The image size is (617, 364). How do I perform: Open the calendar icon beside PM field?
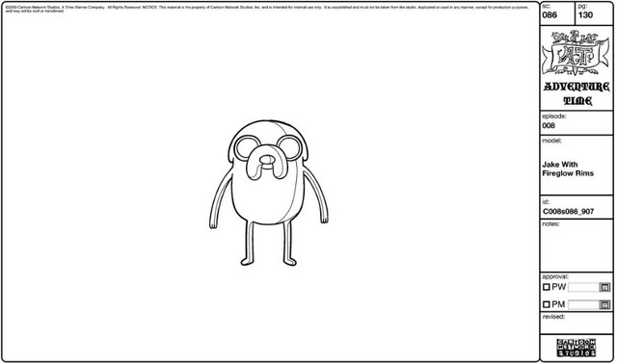604,304
